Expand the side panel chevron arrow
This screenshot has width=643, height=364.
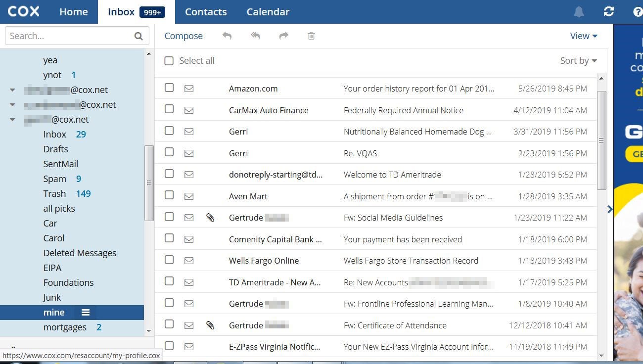pyautogui.click(x=610, y=209)
